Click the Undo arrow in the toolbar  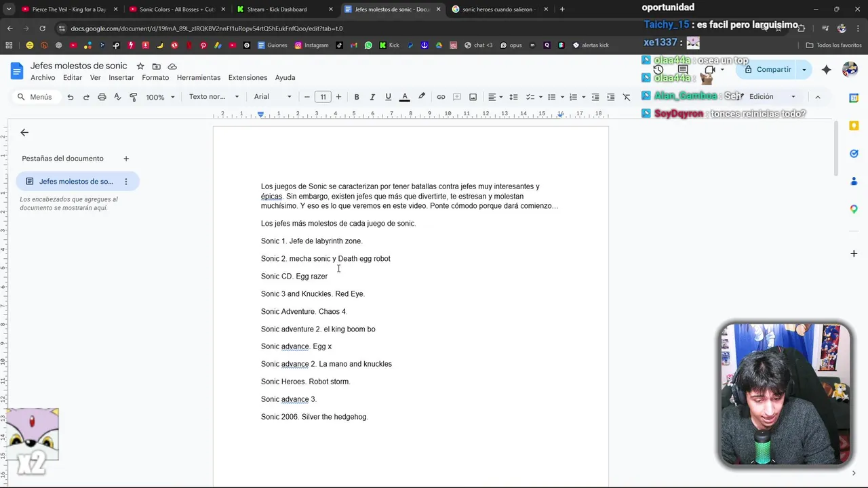[70, 97]
